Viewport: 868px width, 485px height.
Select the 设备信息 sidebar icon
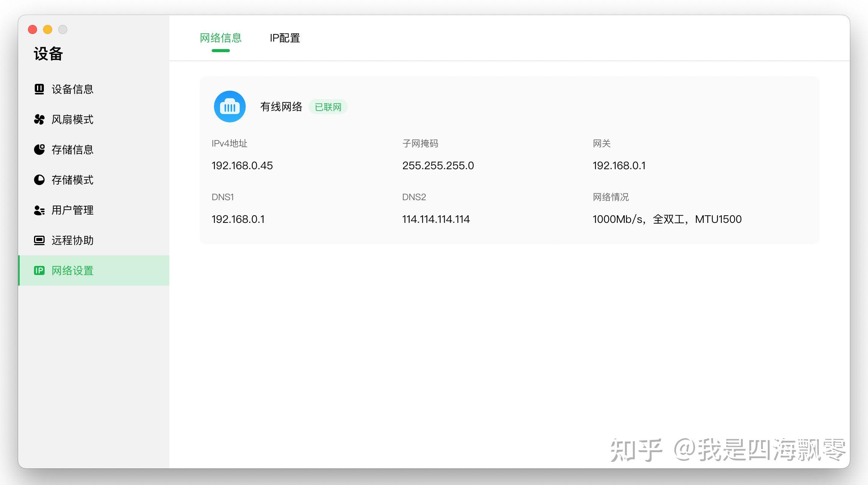click(39, 89)
